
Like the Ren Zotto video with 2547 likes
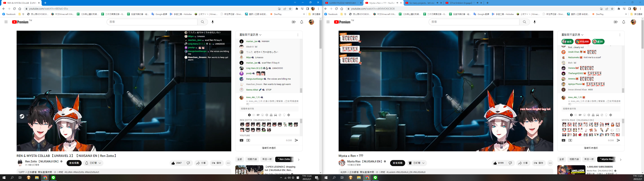point(176,163)
